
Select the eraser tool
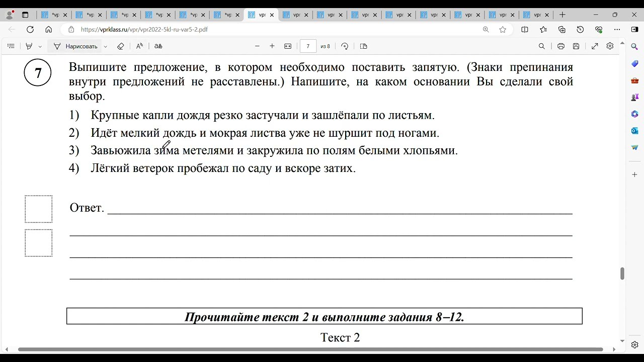pyautogui.click(x=120, y=46)
